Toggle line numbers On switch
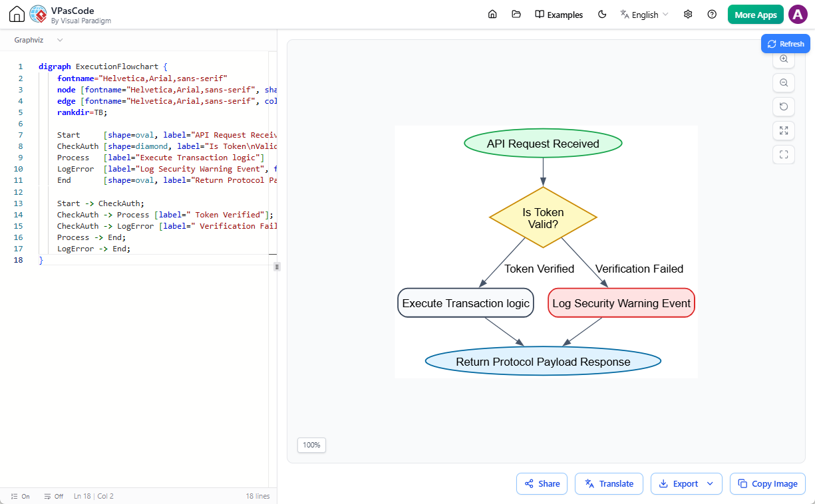The height and width of the screenshot is (504, 815). (21, 496)
